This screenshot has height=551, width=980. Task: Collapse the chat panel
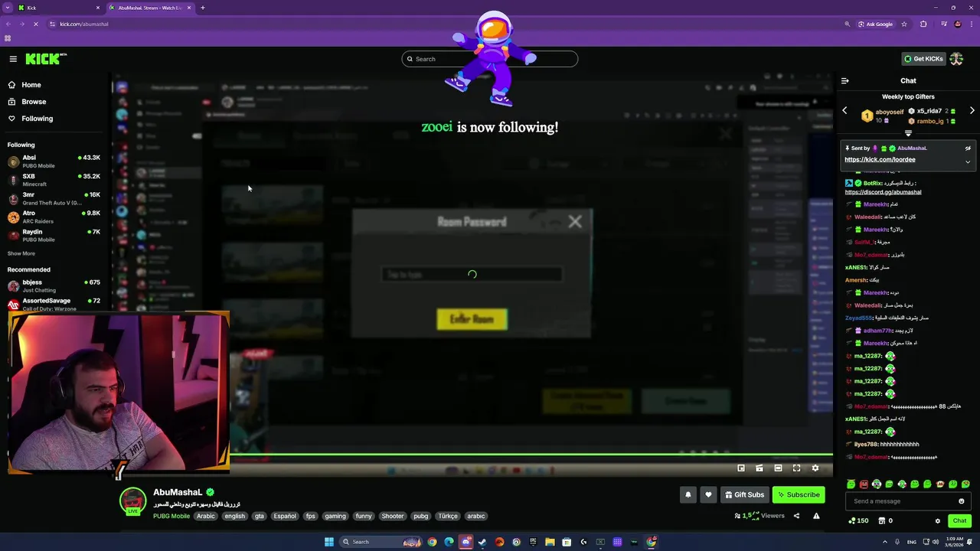pyautogui.click(x=845, y=80)
